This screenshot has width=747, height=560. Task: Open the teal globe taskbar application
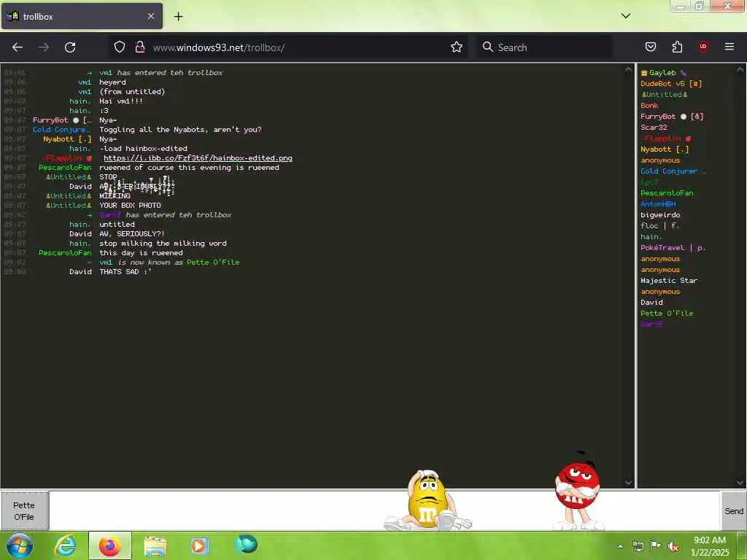pos(247,545)
